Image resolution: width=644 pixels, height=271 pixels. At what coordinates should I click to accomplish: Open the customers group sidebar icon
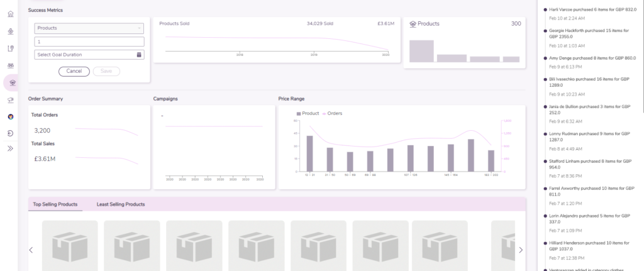(11, 65)
